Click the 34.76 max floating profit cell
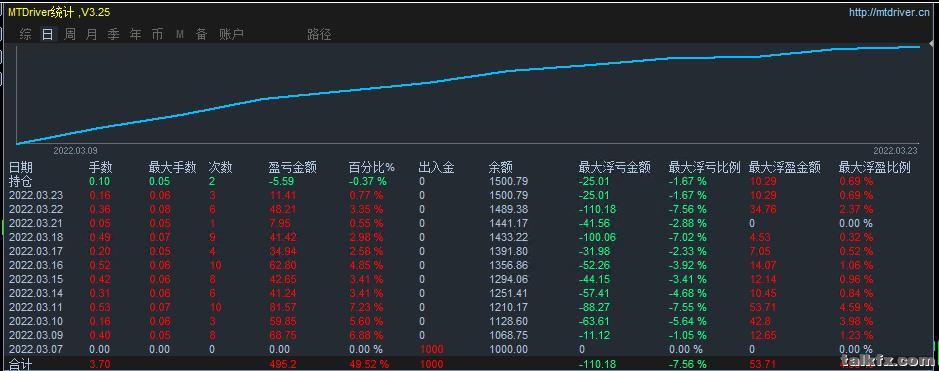 click(x=763, y=209)
